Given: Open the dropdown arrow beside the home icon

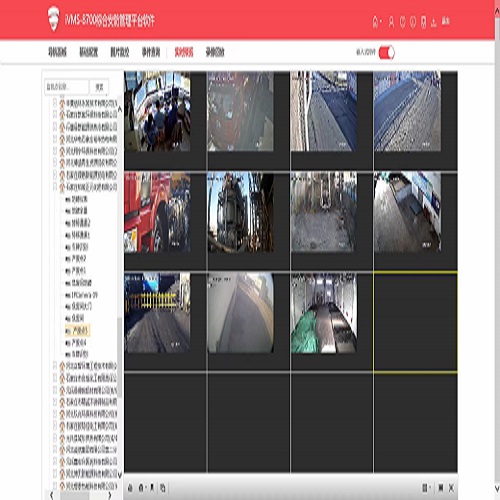Looking at the screenshot, I should pos(381,22).
